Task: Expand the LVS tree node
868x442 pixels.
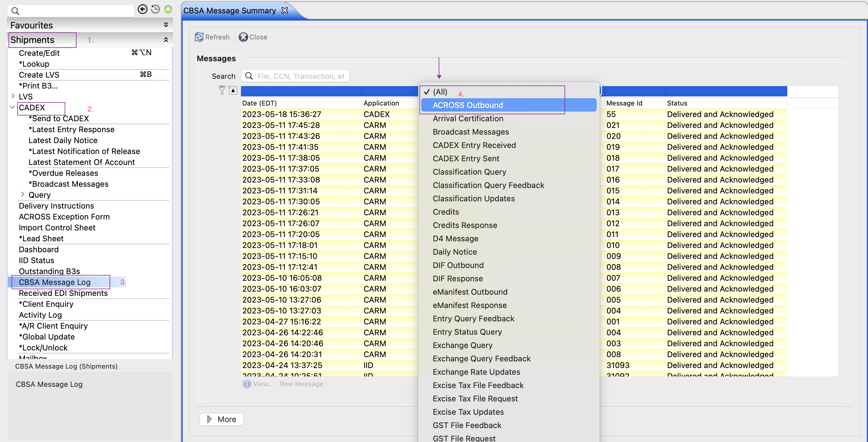Action: [x=13, y=96]
